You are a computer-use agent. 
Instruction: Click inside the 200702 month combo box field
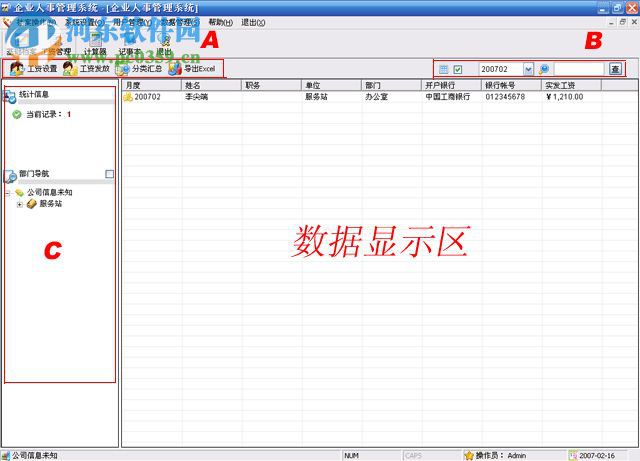(x=501, y=69)
